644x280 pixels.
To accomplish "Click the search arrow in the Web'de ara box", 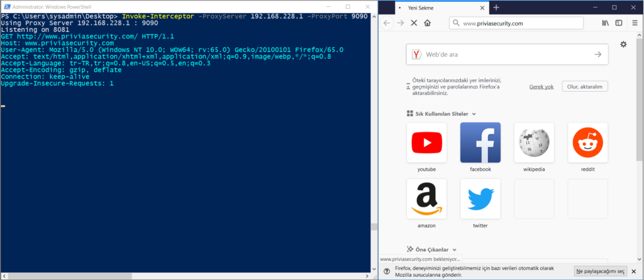I will tap(597, 54).
